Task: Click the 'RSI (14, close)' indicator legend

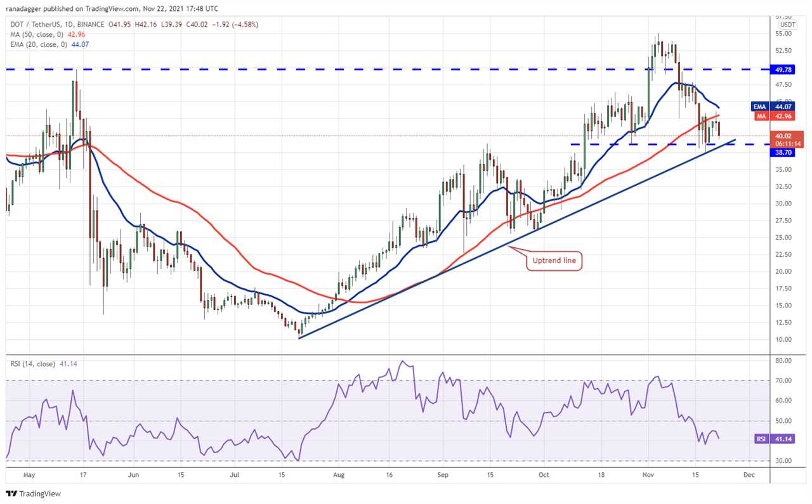Action: 32,364
